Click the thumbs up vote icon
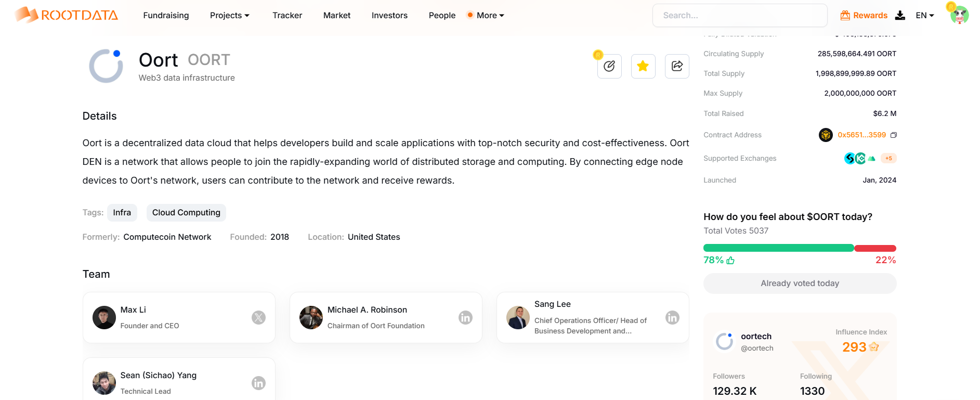This screenshot has width=980, height=400. (x=730, y=260)
